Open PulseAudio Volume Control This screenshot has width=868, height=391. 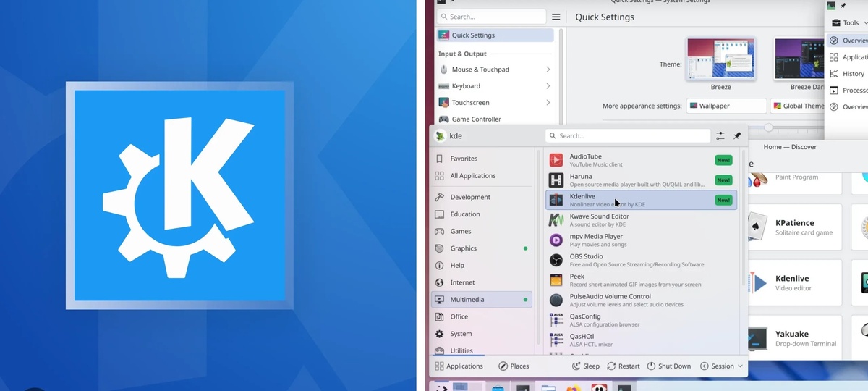641,300
